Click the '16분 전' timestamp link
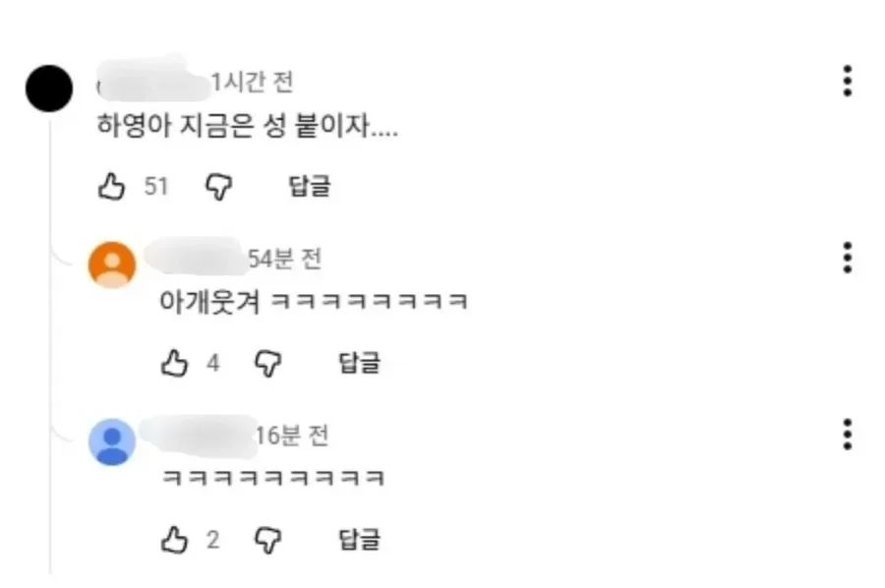This screenshot has height=588, width=885. click(x=292, y=436)
